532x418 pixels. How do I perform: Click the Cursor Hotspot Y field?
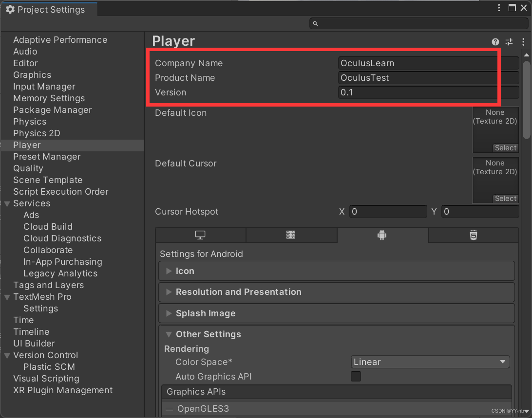pyautogui.click(x=480, y=212)
